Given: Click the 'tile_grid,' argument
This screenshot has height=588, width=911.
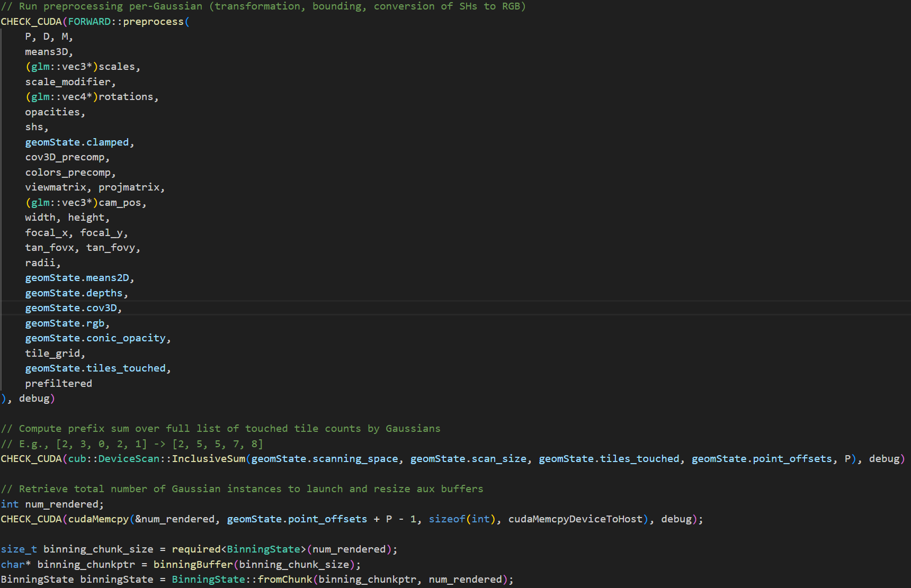Looking at the screenshot, I should pos(55,354).
